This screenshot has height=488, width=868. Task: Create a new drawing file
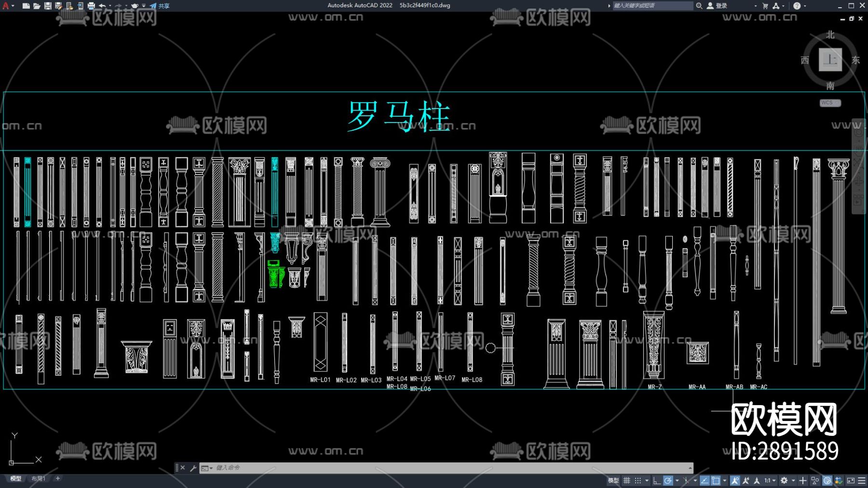tap(26, 6)
